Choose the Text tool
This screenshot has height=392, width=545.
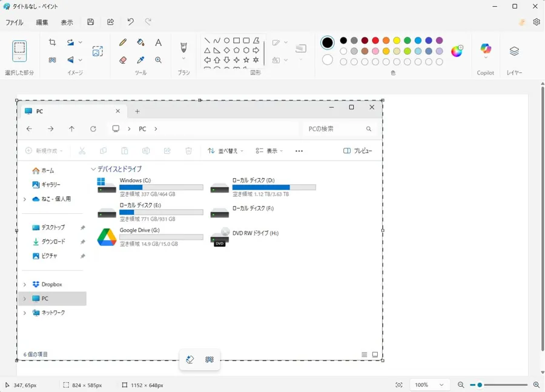158,42
